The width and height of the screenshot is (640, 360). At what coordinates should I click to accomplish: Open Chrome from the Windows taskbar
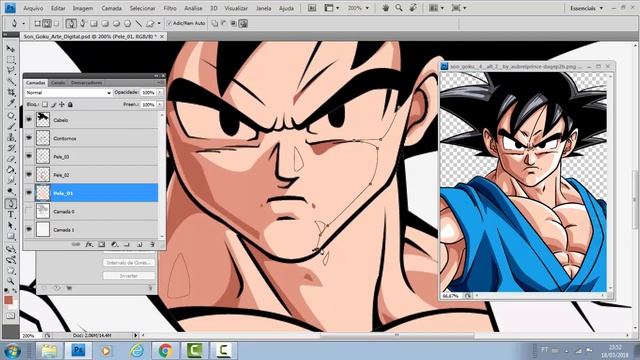coord(165,350)
